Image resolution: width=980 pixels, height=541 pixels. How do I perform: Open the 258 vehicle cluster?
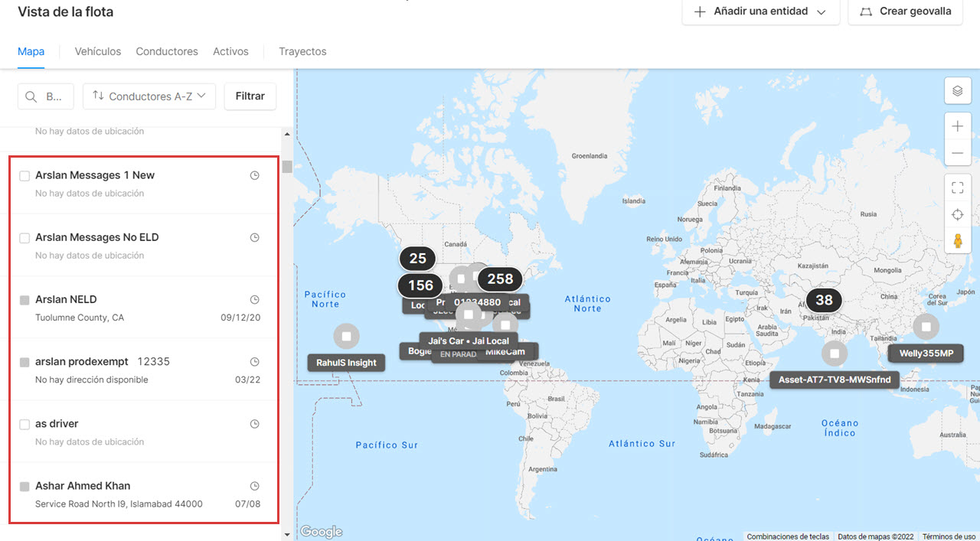click(499, 279)
